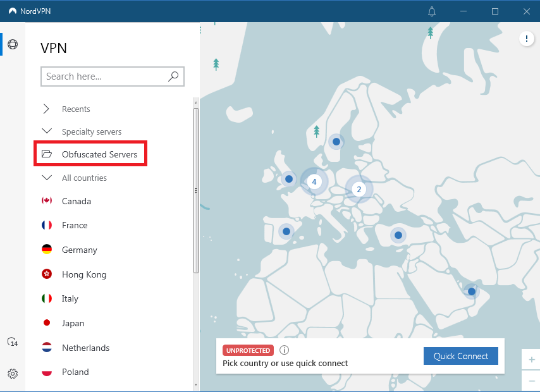Click the Search here input field

click(113, 76)
